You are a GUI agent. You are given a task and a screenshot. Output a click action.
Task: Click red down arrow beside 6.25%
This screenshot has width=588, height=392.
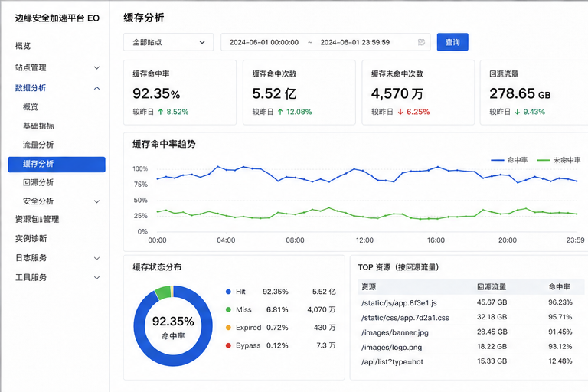pyautogui.click(x=400, y=112)
